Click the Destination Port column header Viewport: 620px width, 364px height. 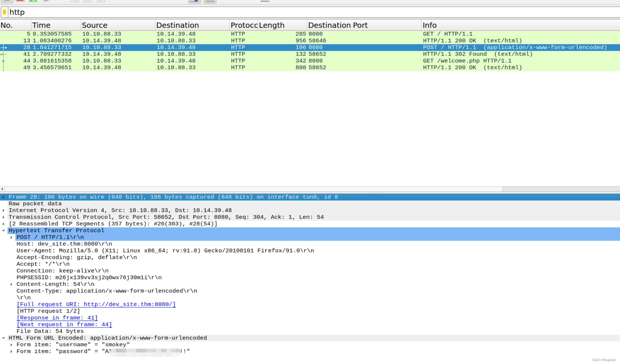364,25
